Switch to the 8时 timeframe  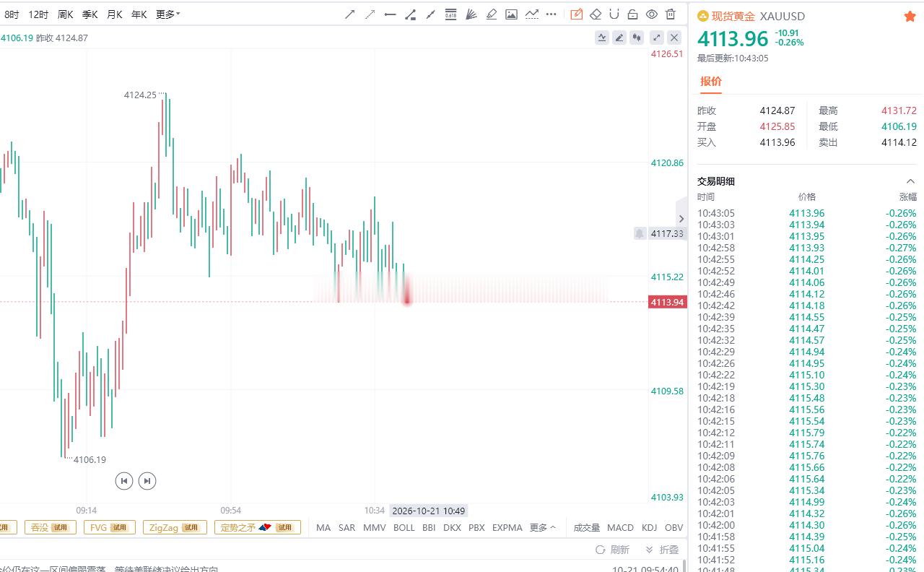[x=12, y=14]
